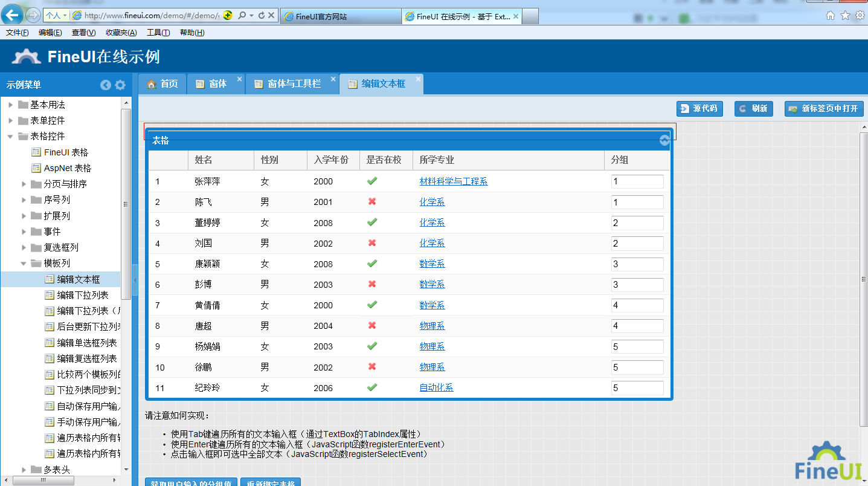The width and height of the screenshot is (868, 486).
Task: Click the green check mark in the 康颖颖 row
Action: click(x=372, y=264)
